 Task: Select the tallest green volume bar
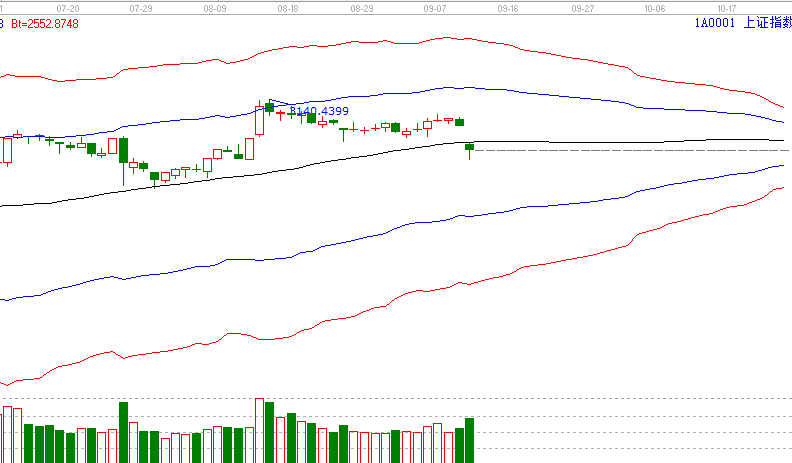(x=124, y=432)
